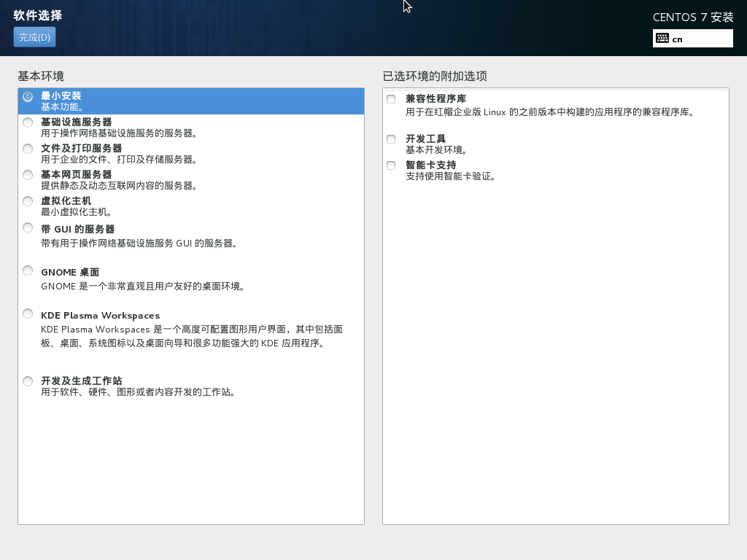Select the 带 GUI 的服务器 environment

click(27, 227)
